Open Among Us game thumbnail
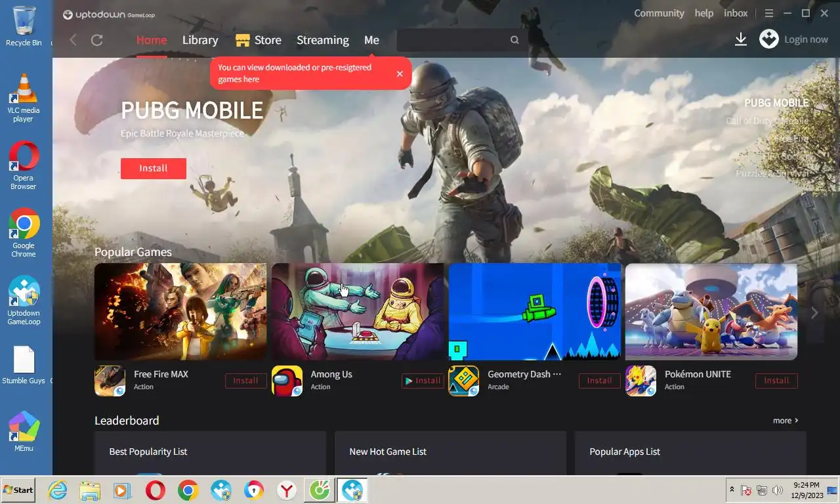840x504 pixels. click(x=358, y=312)
